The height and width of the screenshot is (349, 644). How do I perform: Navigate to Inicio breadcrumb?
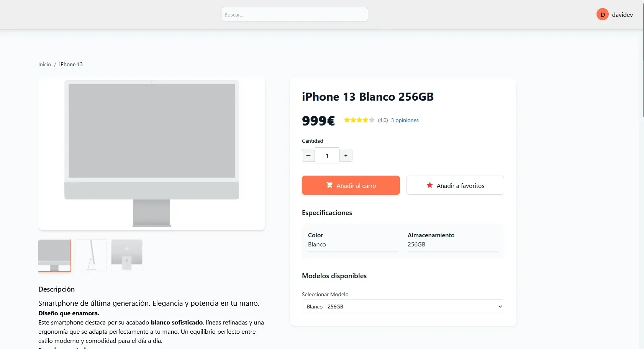point(44,64)
